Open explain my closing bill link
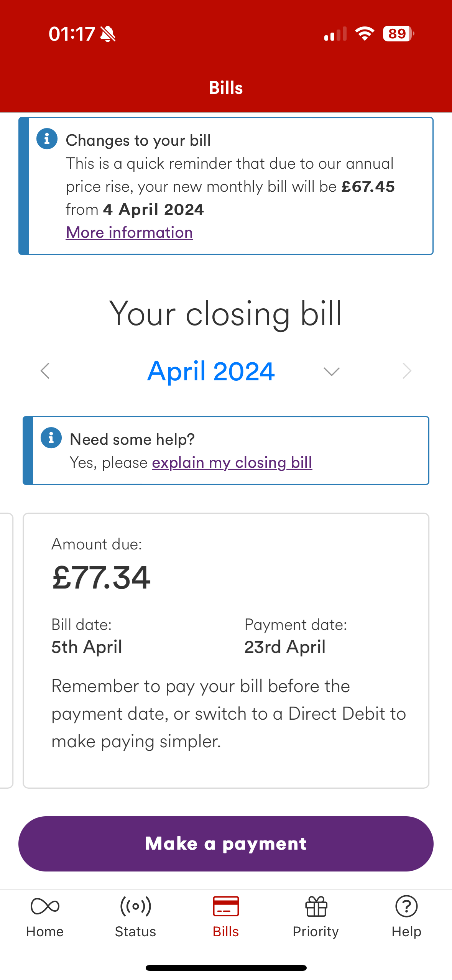Viewport: 452px width, 980px height. point(232,462)
